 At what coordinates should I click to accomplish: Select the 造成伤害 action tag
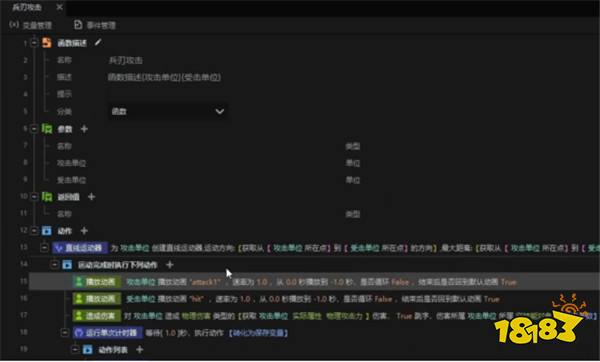click(97, 316)
